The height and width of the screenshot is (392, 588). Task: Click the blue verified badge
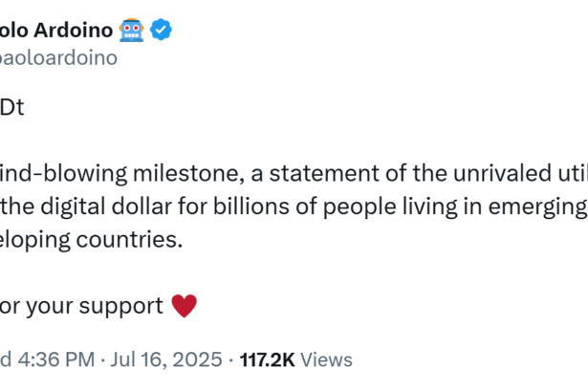pos(162,30)
